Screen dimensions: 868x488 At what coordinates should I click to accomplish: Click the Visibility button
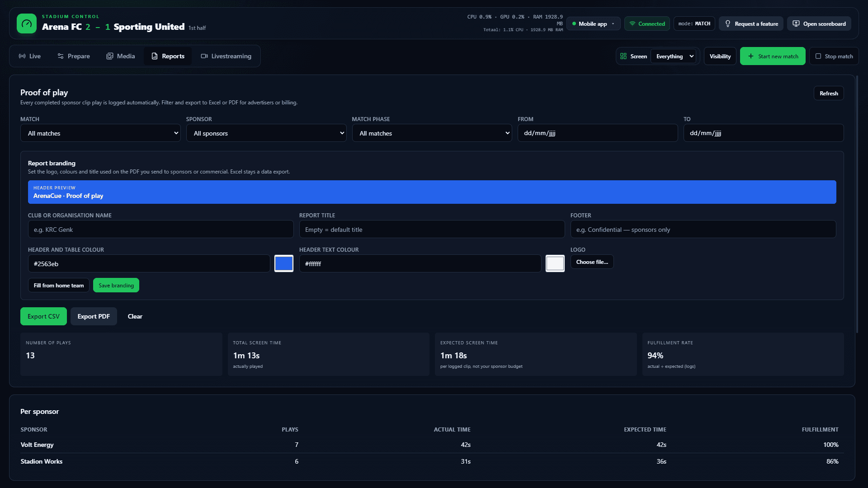tap(720, 56)
